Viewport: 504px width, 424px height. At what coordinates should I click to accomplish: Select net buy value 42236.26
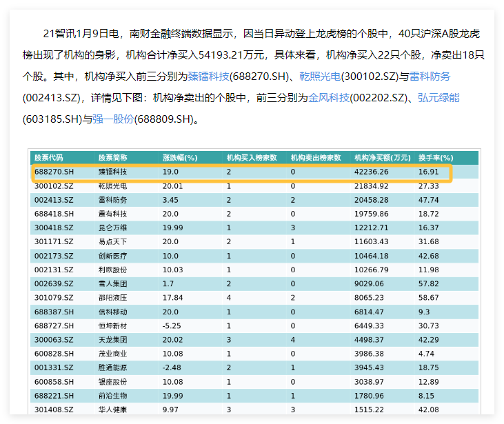click(x=371, y=172)
